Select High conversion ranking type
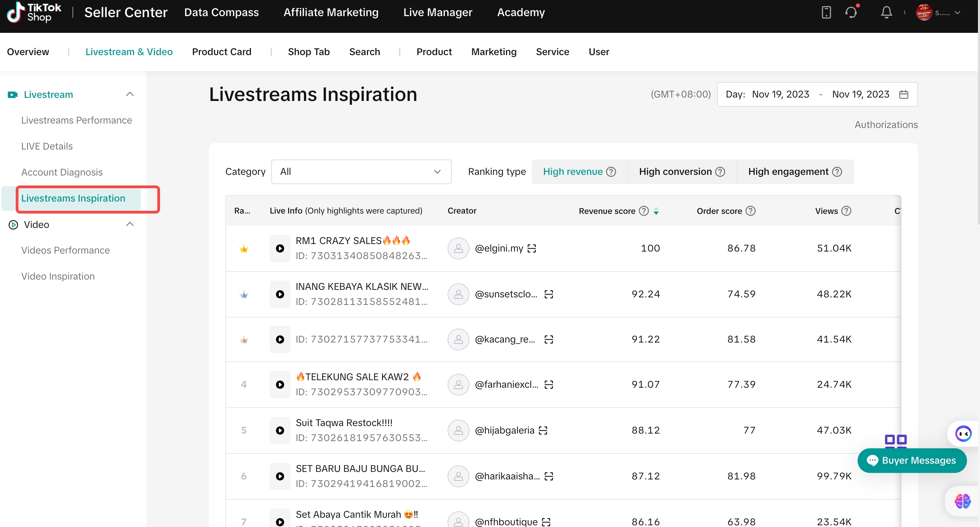Viewport: 980px width, 527px height. click(x=675, y=172)
